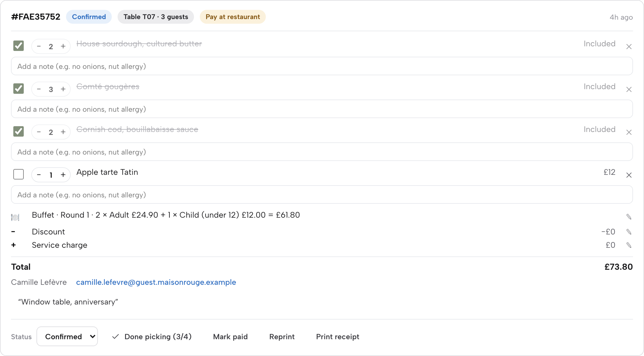This screenshot has height=356, width=644.
Task: Click the Total £73.80 amount
Action: (619, 267)
